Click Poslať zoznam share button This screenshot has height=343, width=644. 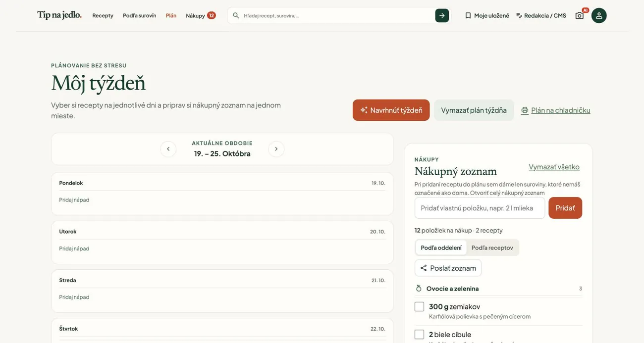coord(448,268)
